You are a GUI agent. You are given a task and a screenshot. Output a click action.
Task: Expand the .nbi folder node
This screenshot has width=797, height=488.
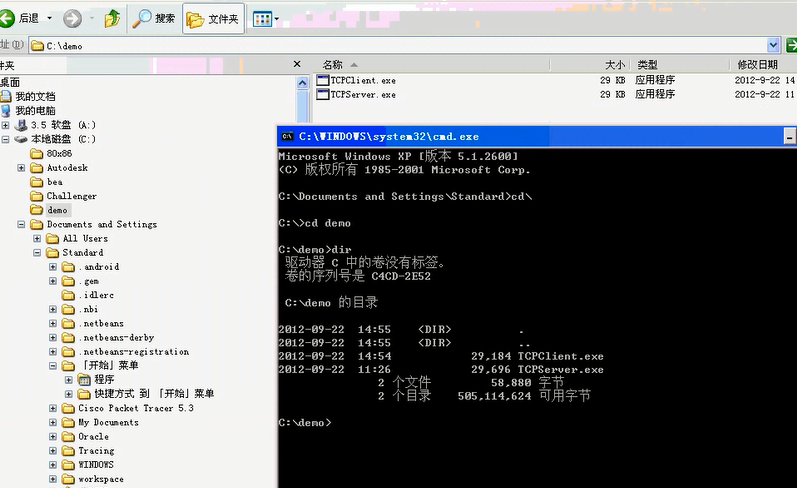[x=53, y=309]
